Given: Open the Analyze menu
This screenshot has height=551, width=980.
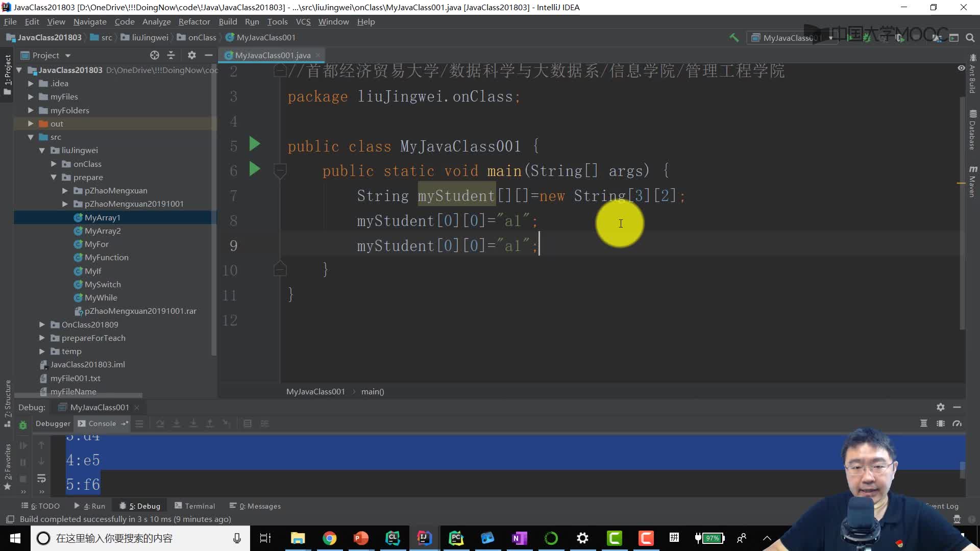Looking at the screenshot, I should point(156,21).
